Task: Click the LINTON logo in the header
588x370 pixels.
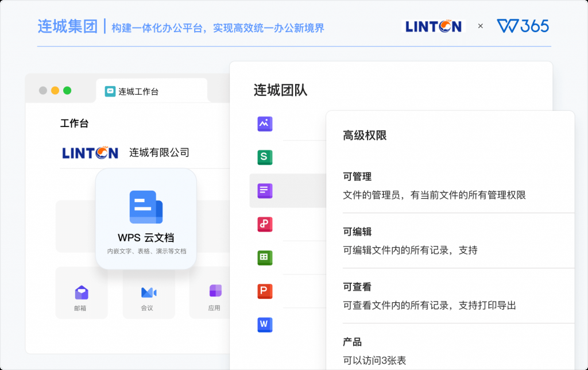Action: pyautogui.click(x=434, y=26)
